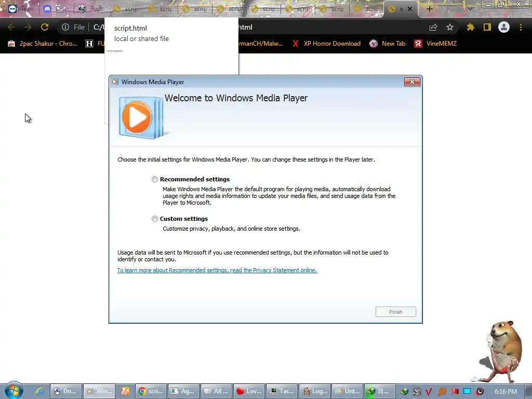Close the Windows Media Player dialog
The width and height of the screenshot is (532, 399).
(x=412, y=82)
